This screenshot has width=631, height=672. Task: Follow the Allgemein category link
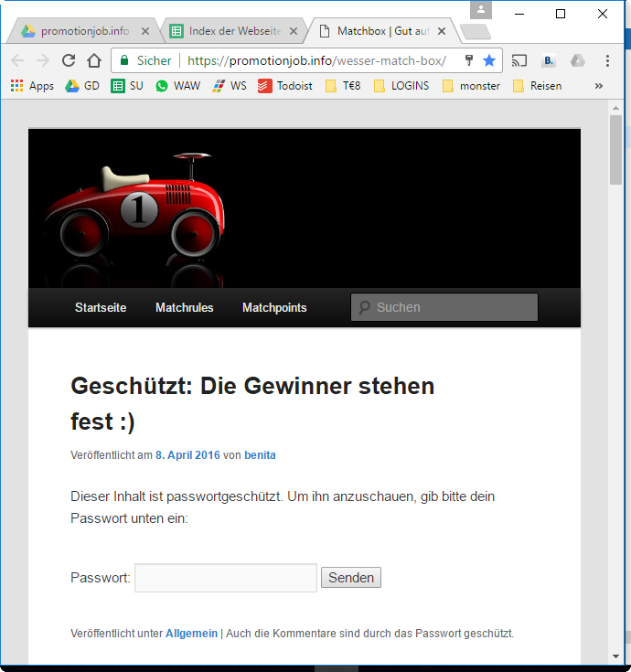(x=191, y=633)
